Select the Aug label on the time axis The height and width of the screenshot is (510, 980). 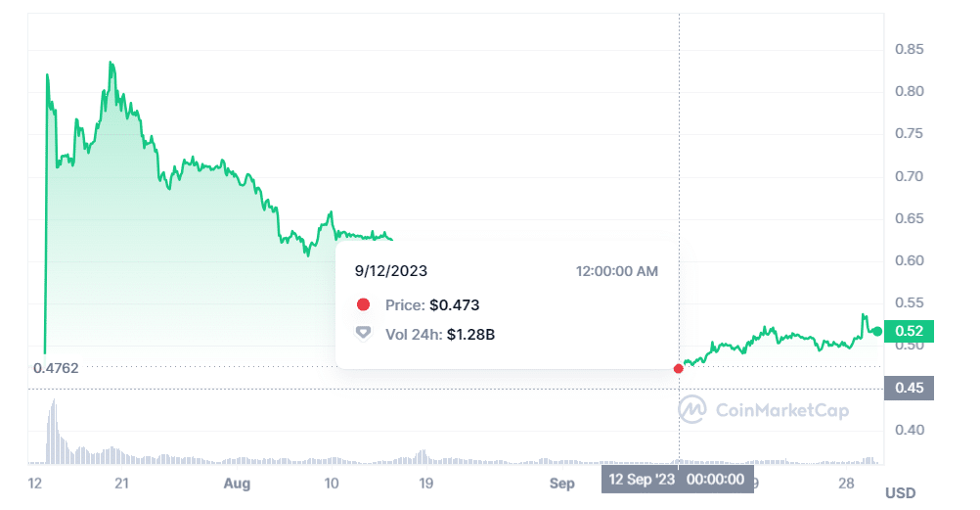tap(237, 484)
